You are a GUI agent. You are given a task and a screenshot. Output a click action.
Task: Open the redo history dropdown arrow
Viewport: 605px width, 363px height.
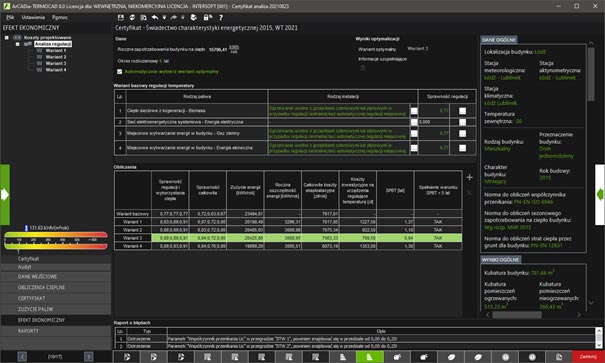[183, 17]
